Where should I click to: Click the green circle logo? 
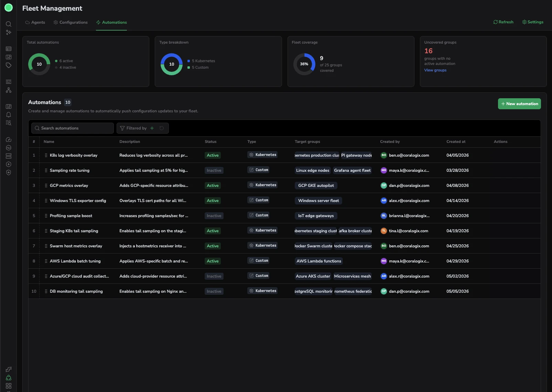point(9,8)
